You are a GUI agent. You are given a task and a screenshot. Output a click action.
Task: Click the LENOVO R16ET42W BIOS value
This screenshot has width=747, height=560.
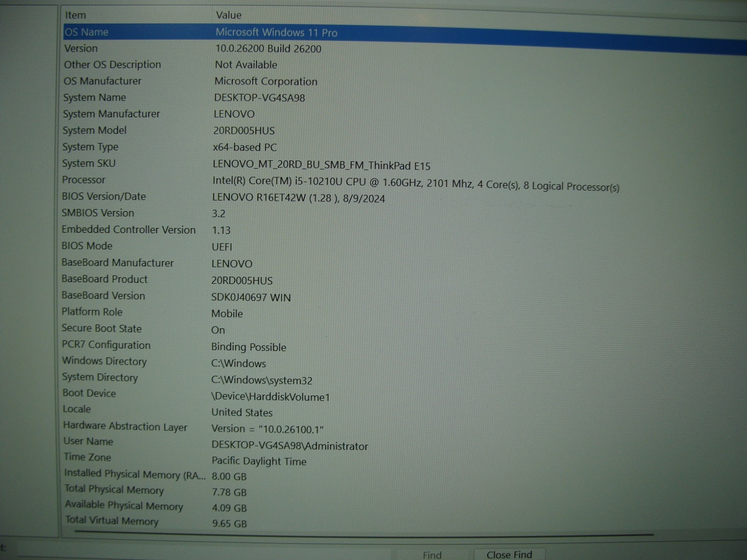point(299,198)
